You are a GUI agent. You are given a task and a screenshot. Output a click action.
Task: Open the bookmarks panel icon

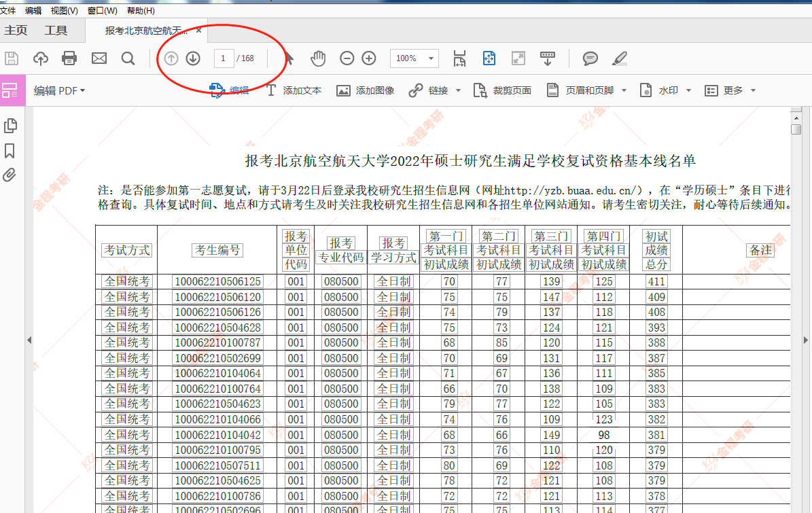click(x=10, y=151)
